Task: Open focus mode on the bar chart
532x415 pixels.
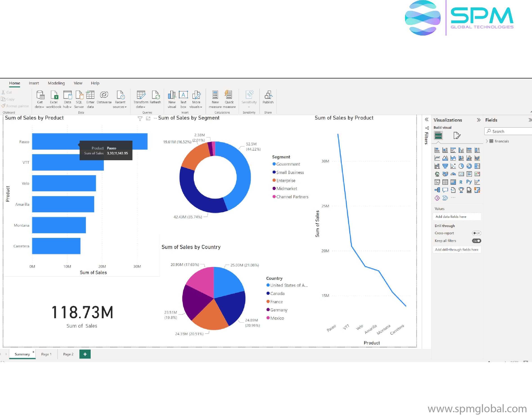Action: pyautogui.click(x=148, y=118)
